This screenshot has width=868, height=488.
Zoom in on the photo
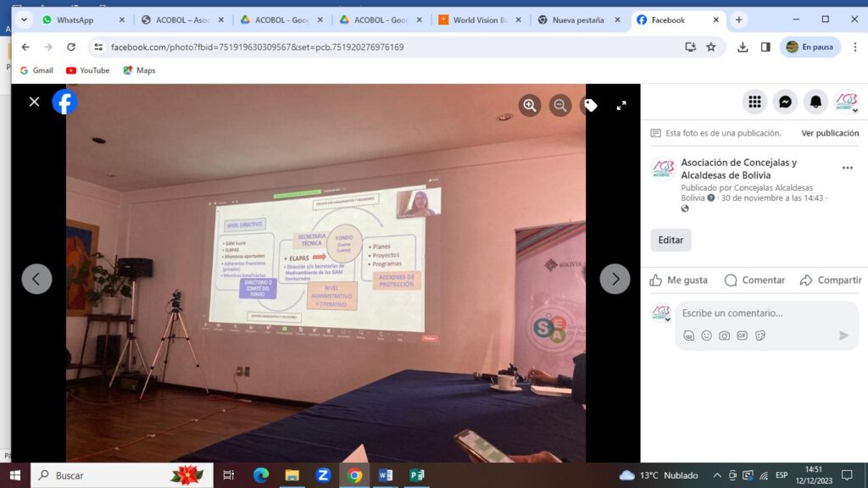530,105
